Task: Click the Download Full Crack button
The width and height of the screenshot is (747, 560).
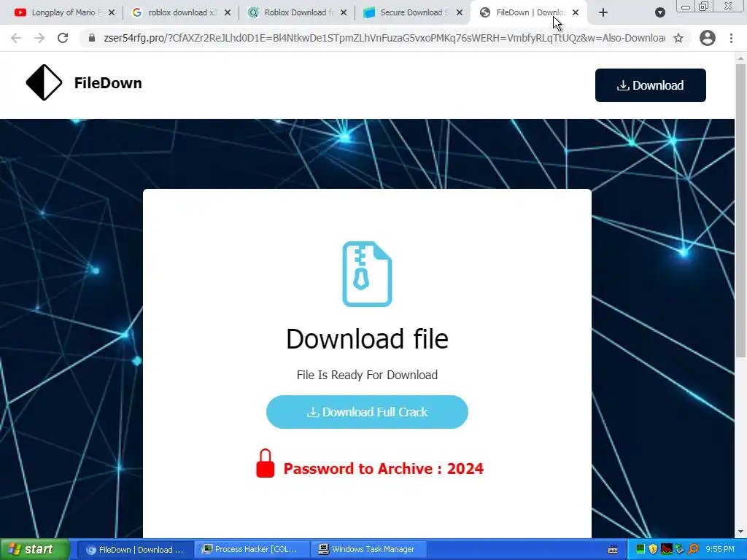Action: (x=367, y=412)
